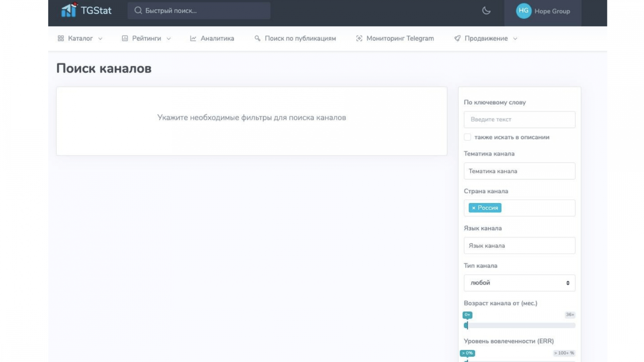Open the Каталог menu
Viewport: 644px width, 362px height.
point(80,38)
